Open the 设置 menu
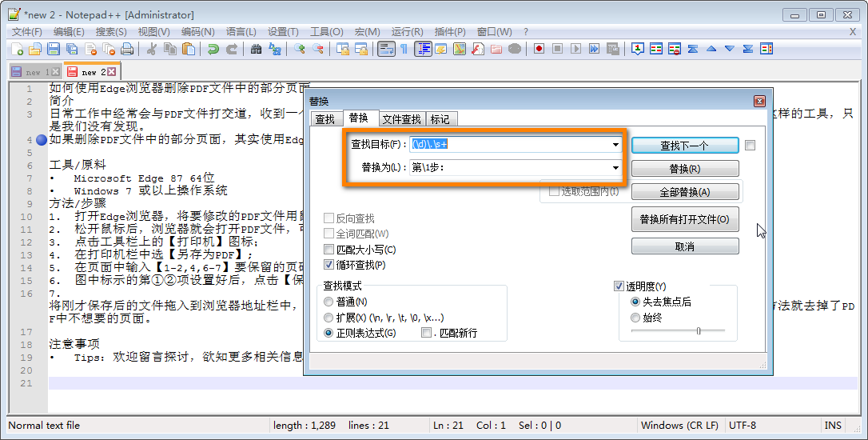The width and height of the screenshot is (868, 440). 283,31
